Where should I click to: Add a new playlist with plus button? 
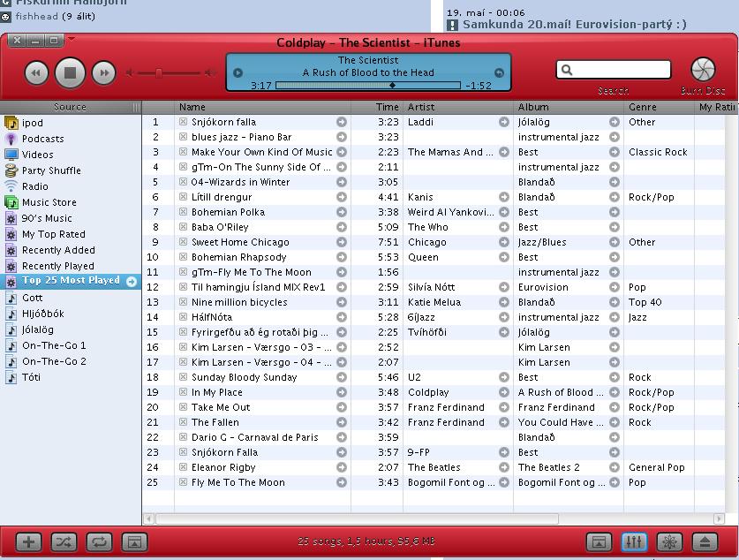click(x=28, y=541)
